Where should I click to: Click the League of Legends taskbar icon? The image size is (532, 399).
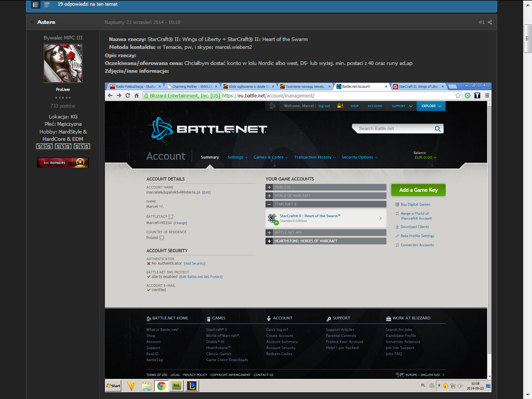click(x=192, y=386)
